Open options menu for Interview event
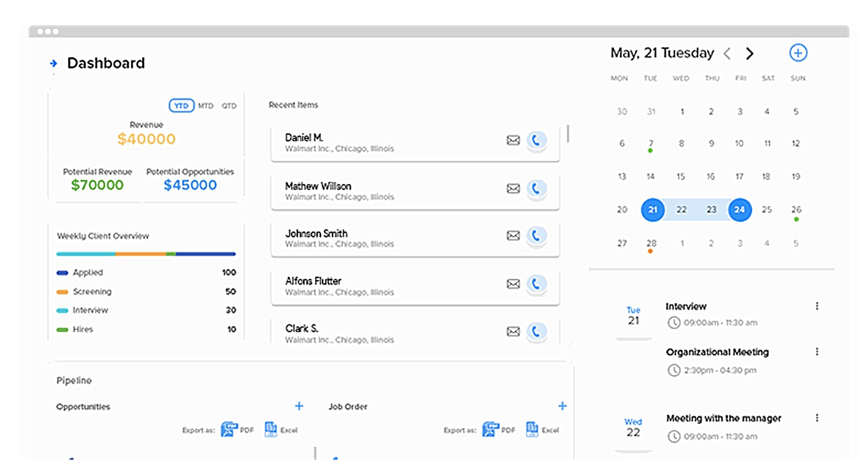 point(817,306)
